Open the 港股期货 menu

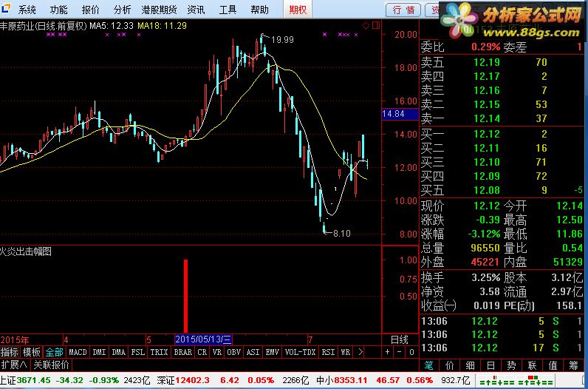pos(159,10)
